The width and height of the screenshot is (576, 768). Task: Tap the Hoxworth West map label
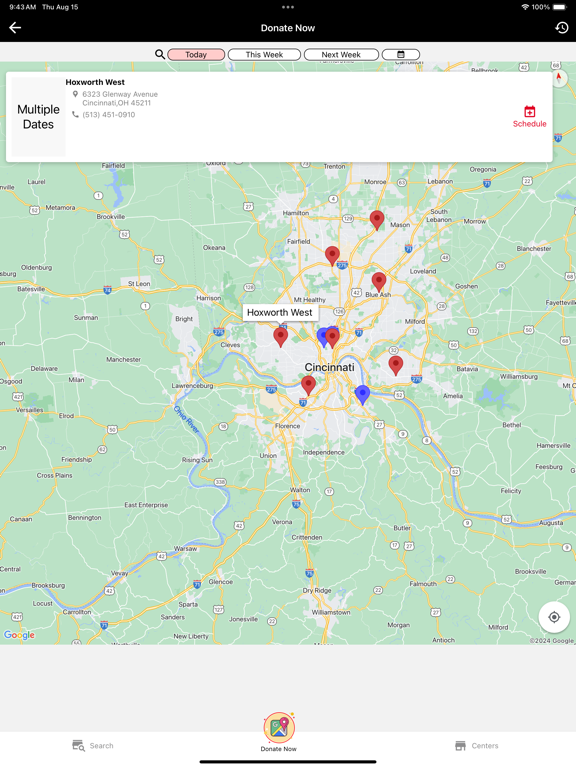tap(280, 312)
